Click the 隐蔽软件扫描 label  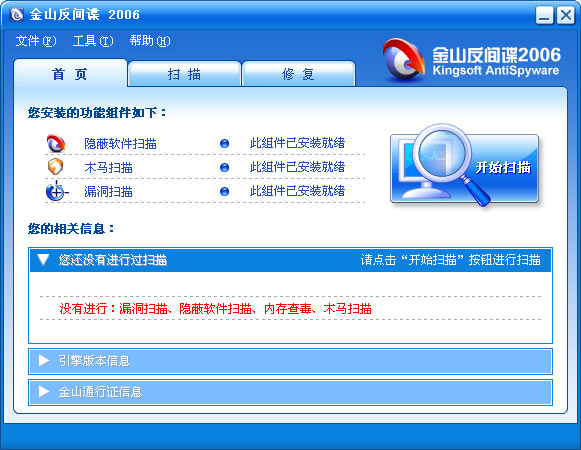[120, 143]
